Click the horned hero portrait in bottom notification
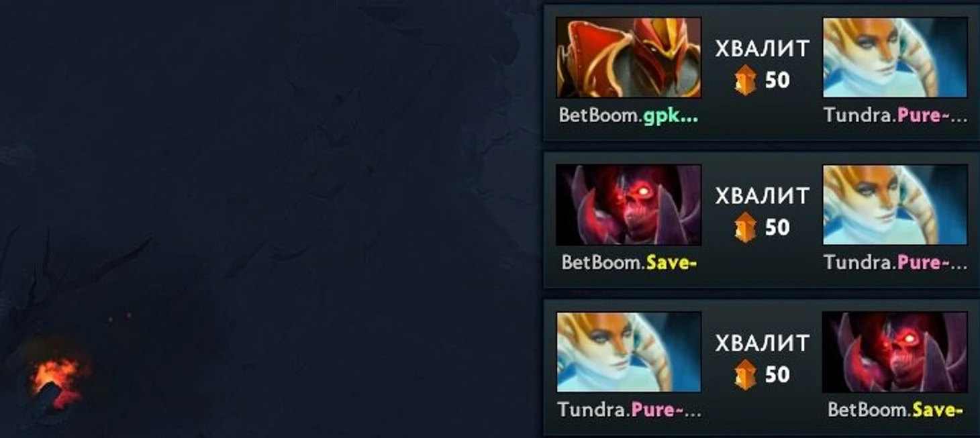 coord(629,352)
